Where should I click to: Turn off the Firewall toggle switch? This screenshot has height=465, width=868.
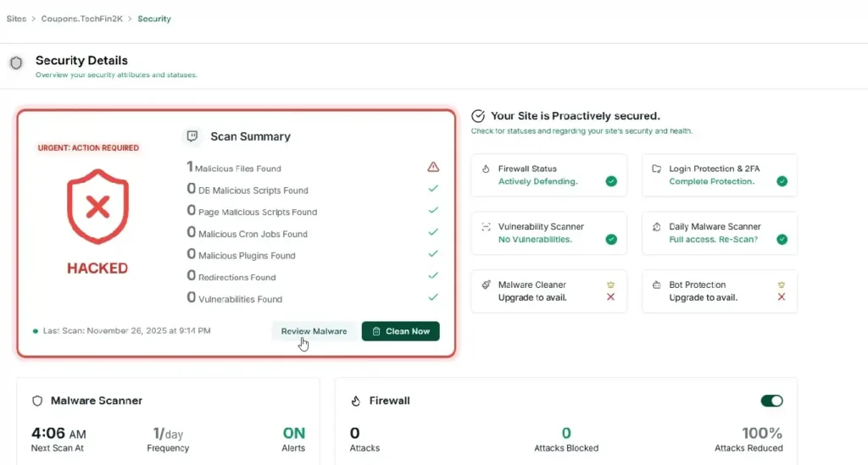point(771,401)
